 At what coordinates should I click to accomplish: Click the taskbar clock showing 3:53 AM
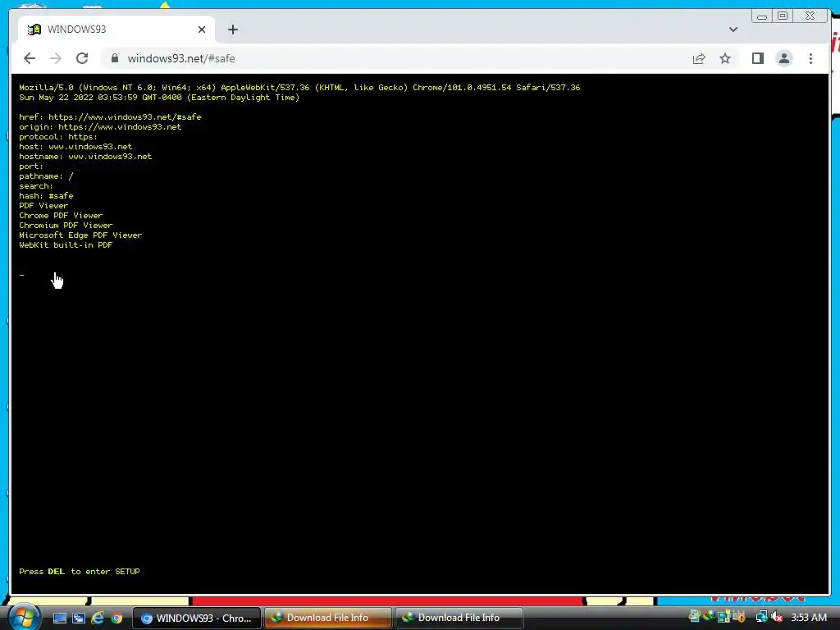809,618
